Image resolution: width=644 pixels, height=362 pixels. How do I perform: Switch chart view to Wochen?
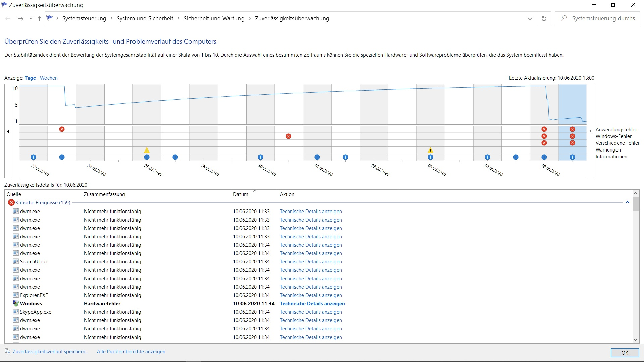(49, 78)
